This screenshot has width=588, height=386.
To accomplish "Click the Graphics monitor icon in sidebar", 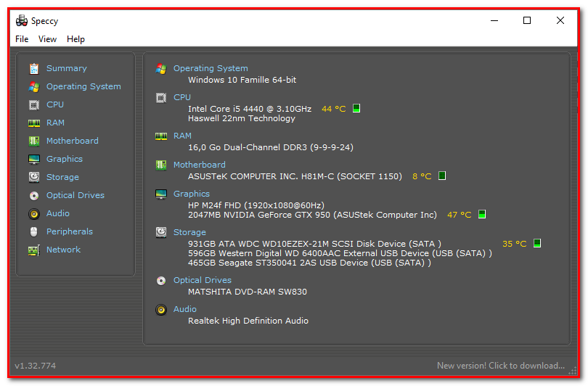I will [33, 160].
